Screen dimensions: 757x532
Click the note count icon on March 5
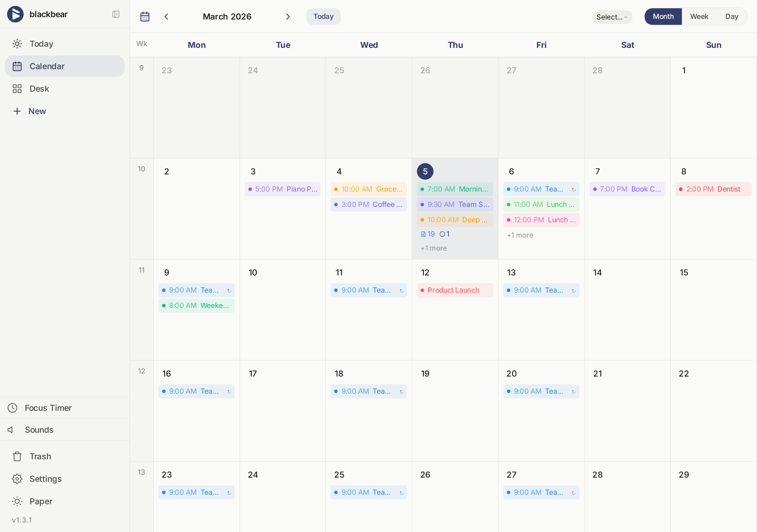[x=427, y=234]
